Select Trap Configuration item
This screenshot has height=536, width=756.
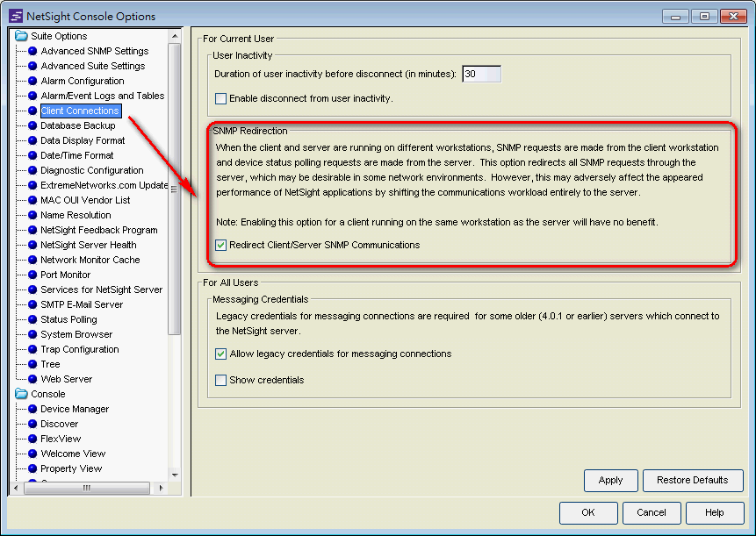click(x=80, y=349)
